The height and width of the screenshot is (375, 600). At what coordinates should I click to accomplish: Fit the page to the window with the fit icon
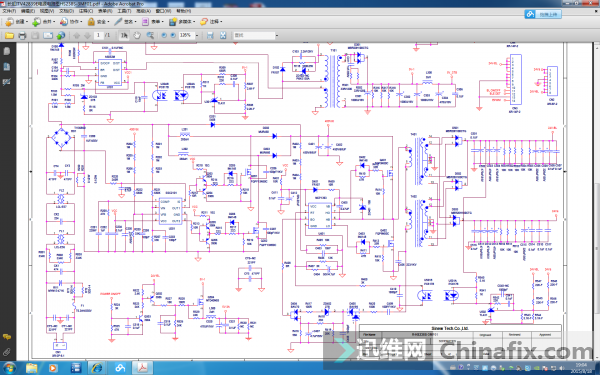[223, 36]
